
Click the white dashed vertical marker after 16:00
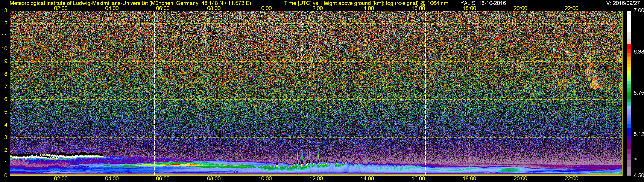coord(425,93)
